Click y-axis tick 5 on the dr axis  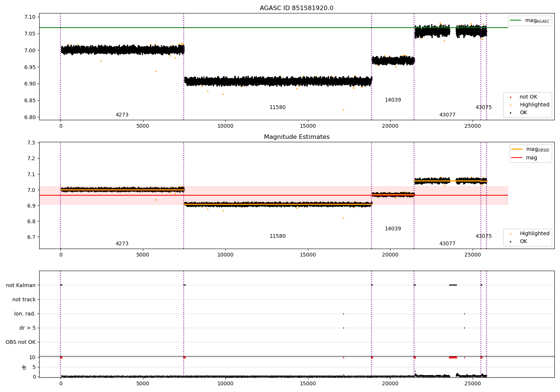(x=34, y=367)
